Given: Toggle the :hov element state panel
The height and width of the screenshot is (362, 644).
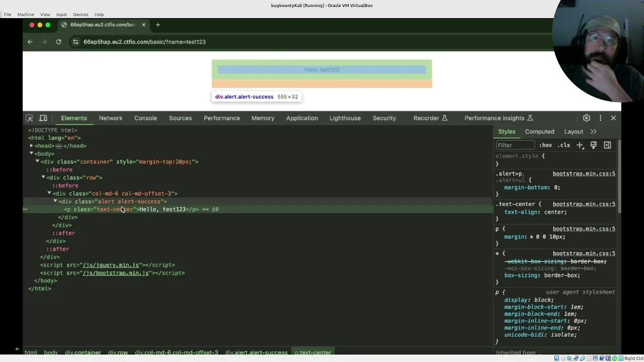Looking at the screenshot, I should [545, 145].
